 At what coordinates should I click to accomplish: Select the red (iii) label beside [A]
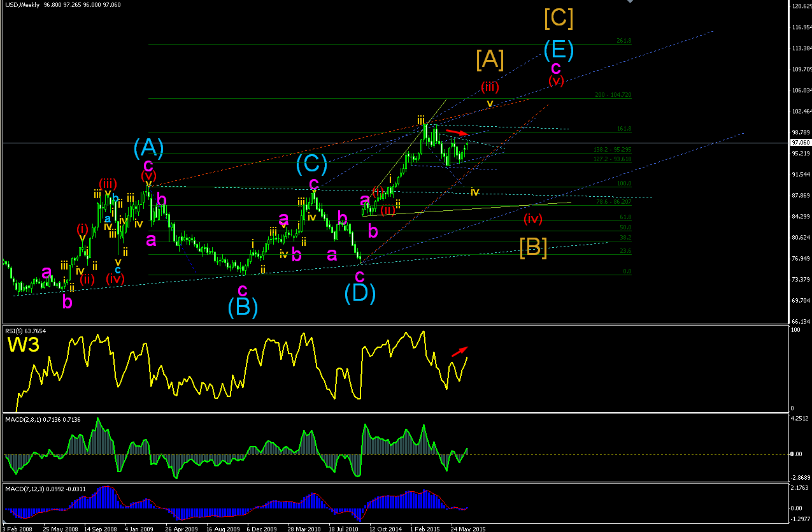click(x=490, y=87)
